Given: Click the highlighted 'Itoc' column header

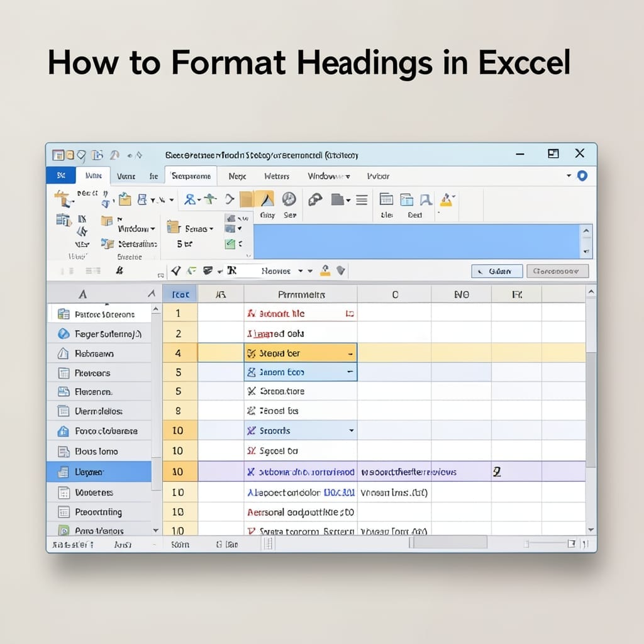Looking at the screenshot, I should (180, 294).
